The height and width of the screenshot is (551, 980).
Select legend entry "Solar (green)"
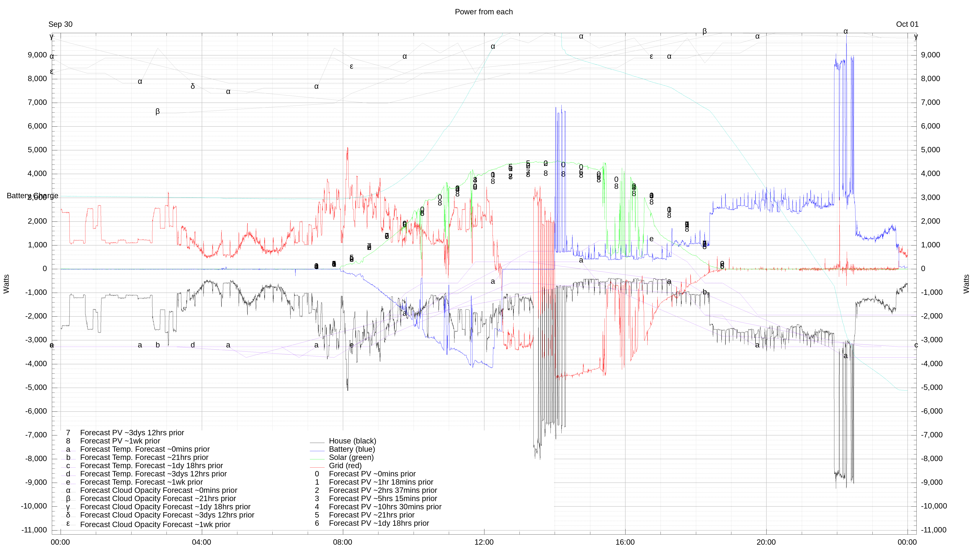pos(351,457)
